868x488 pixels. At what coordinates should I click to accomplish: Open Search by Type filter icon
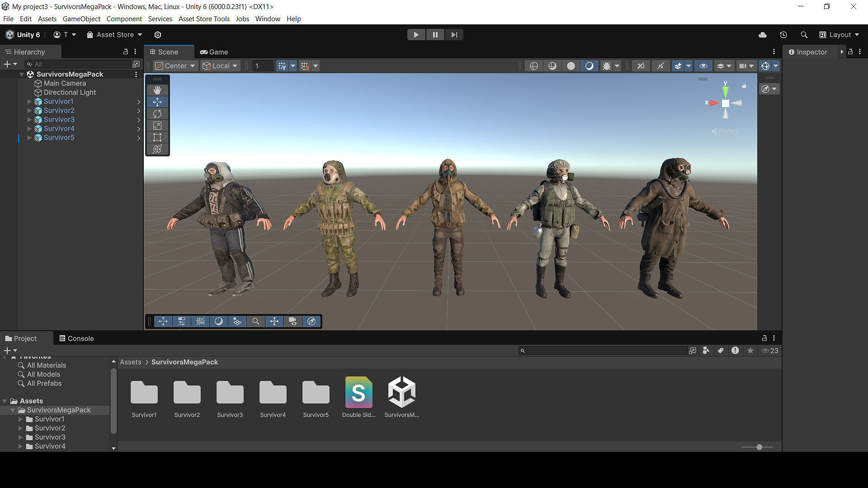click(706, 351)
